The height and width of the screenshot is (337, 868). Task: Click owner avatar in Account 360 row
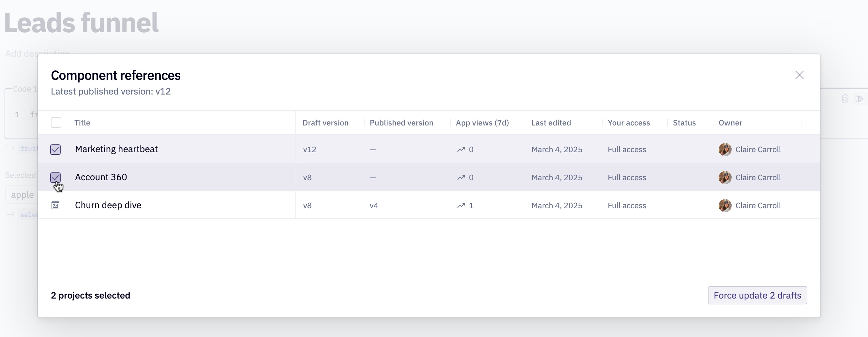(x=725, y=177)
